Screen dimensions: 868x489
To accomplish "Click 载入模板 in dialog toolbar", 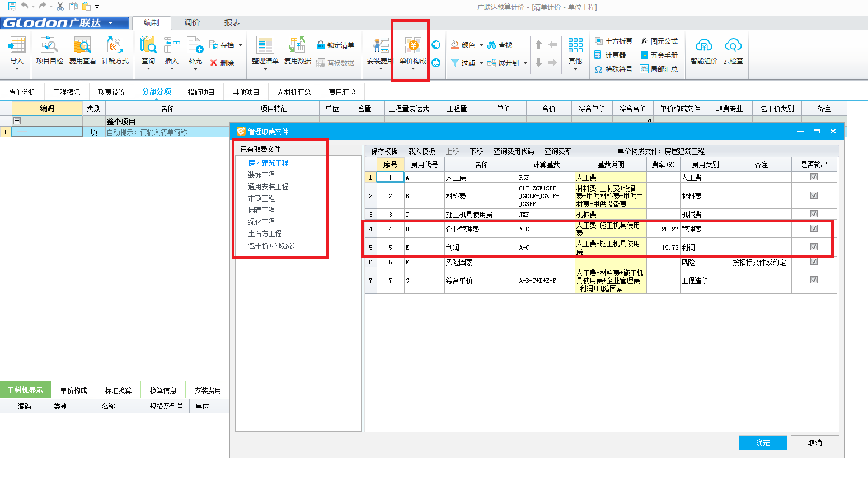I will pos(421,151).
